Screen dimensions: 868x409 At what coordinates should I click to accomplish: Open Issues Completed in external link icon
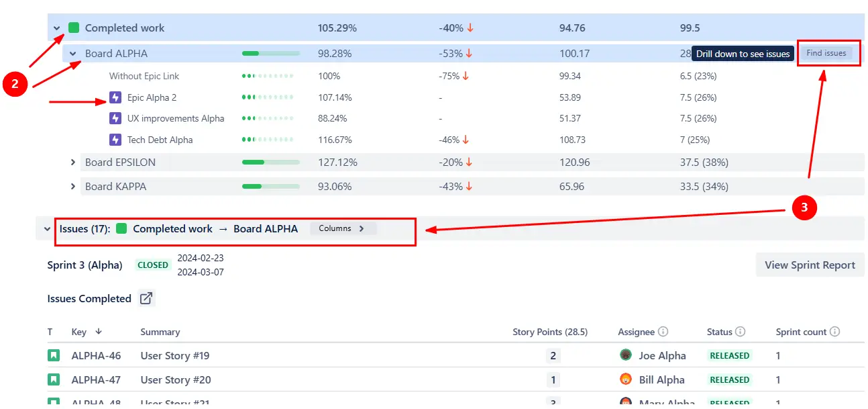tap(146, 299)
